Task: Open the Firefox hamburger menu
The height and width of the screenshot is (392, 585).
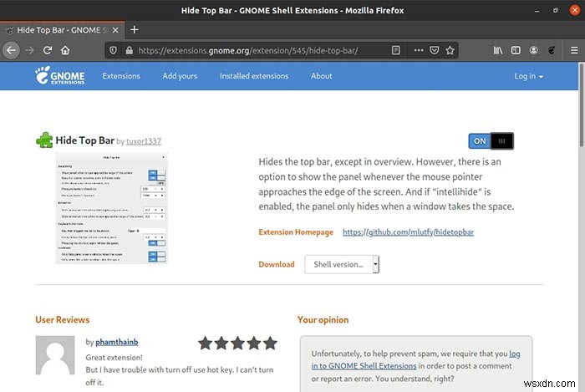Action: [x=574, y=50]
